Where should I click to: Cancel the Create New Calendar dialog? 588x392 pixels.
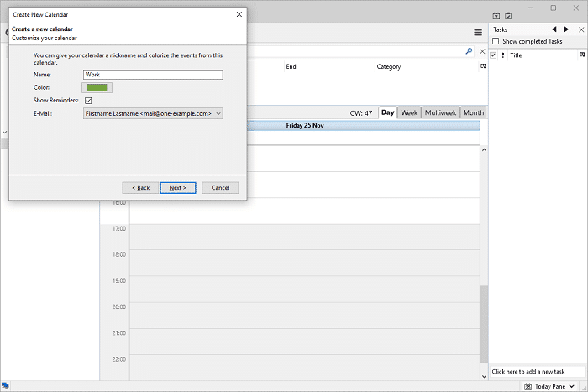coord(220,187)
